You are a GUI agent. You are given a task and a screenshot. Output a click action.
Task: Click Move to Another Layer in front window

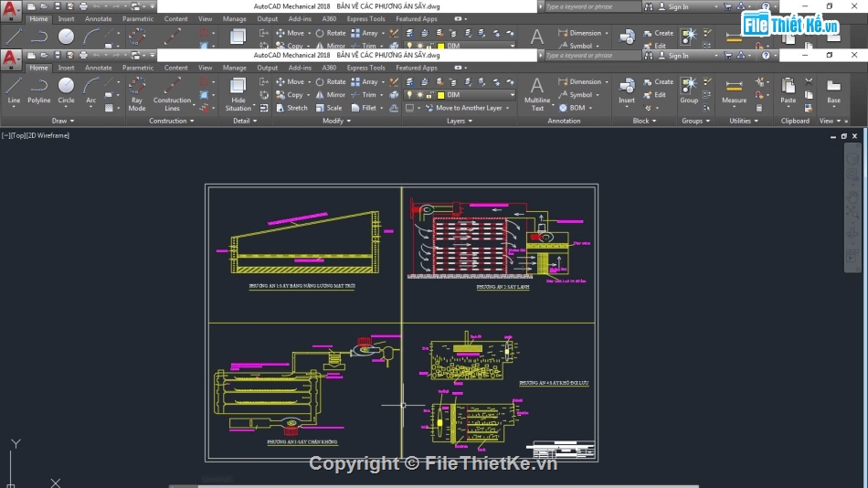tap(463, 108)
